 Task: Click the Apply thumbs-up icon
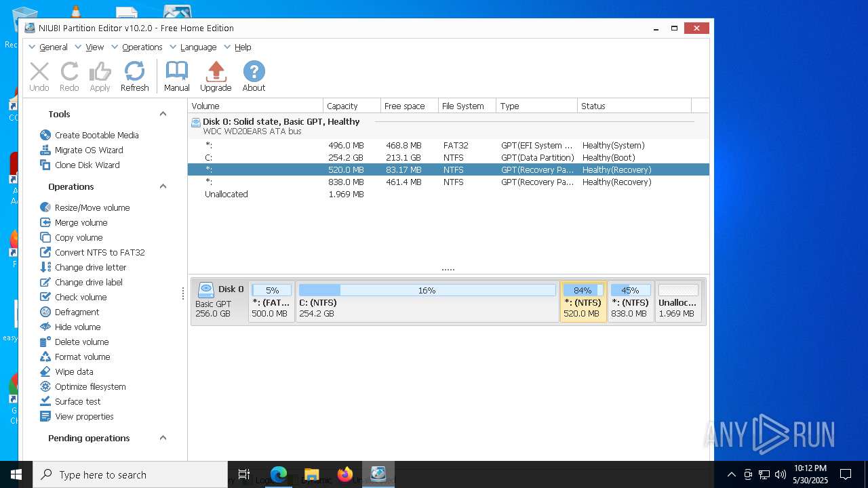click(100, 77)
